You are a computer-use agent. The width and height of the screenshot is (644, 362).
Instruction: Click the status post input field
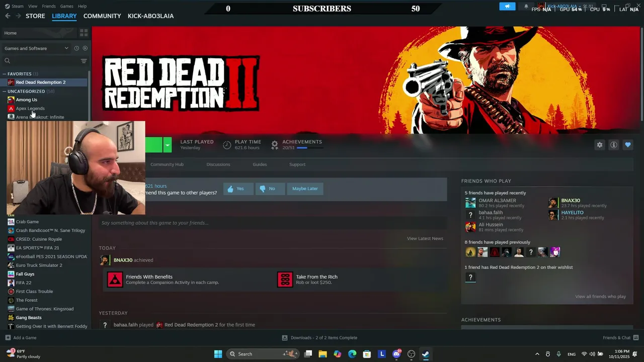[272, 223]
